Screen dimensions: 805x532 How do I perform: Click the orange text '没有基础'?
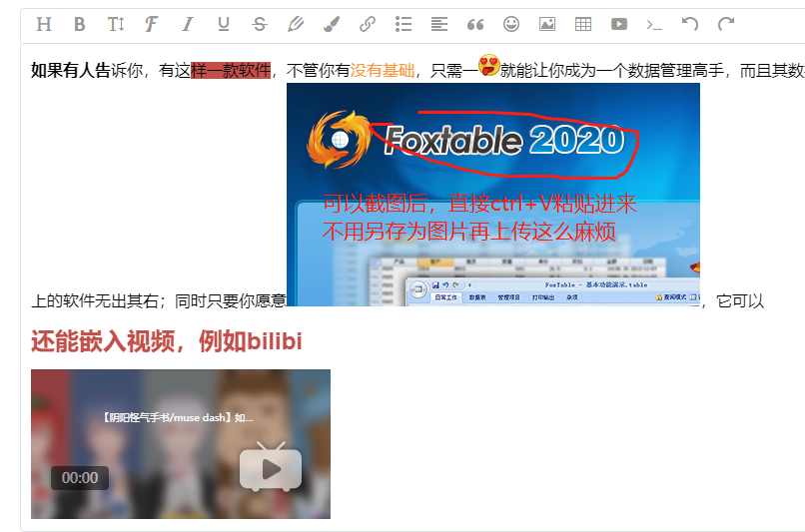tap(382, 70)
